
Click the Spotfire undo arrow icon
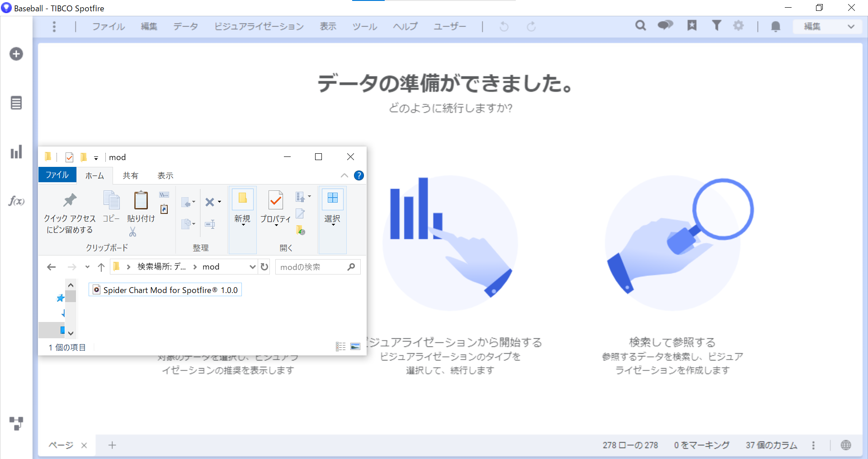pyautogui.click(x=504, y=27)
